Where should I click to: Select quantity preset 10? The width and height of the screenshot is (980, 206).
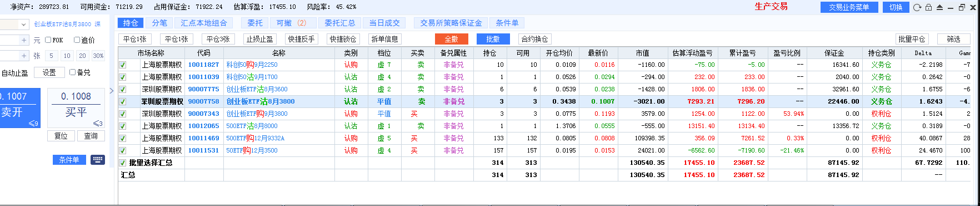click(x=67, y=56)
